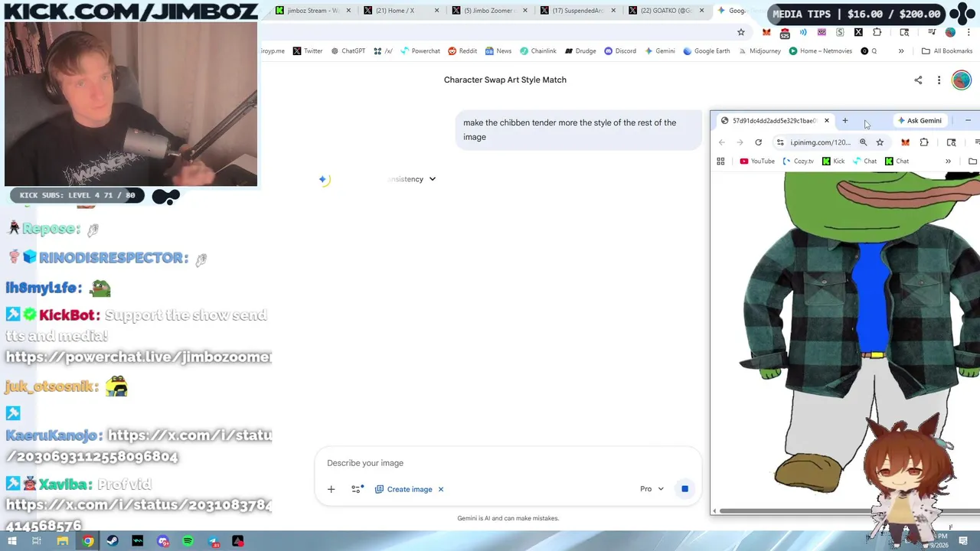Open the Google account avatar in Gemini
Image resolution: width=980 pixels, height=551 pixels.
[x=961, y=80]
